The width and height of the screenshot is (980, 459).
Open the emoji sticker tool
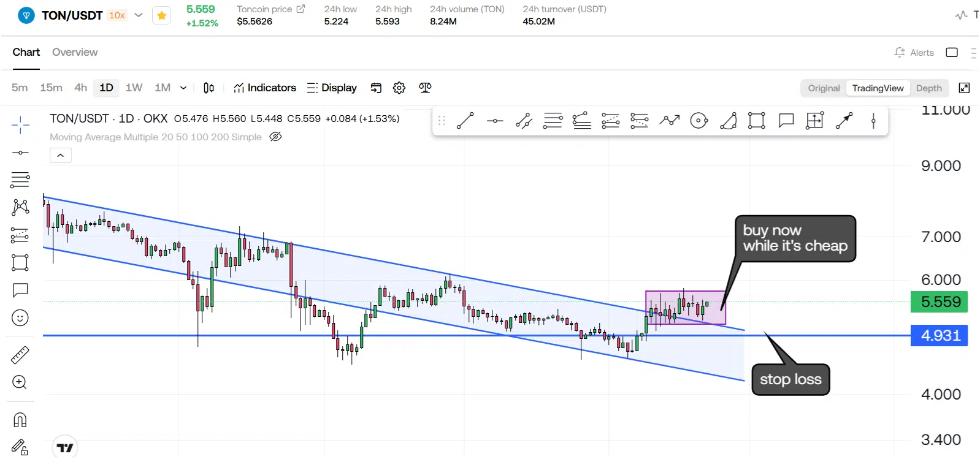(20, 318)
